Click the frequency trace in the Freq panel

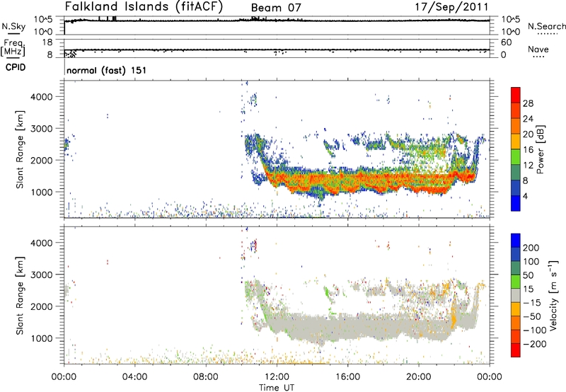[277, 50]
